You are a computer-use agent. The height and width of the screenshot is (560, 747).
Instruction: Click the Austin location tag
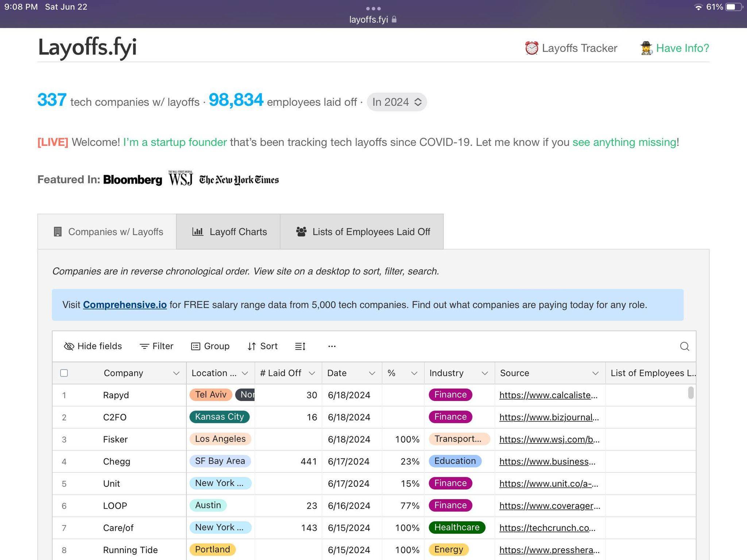tap(208, 505)
